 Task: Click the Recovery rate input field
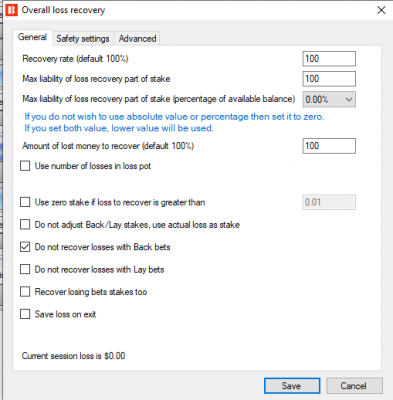(x=329, y=59)
